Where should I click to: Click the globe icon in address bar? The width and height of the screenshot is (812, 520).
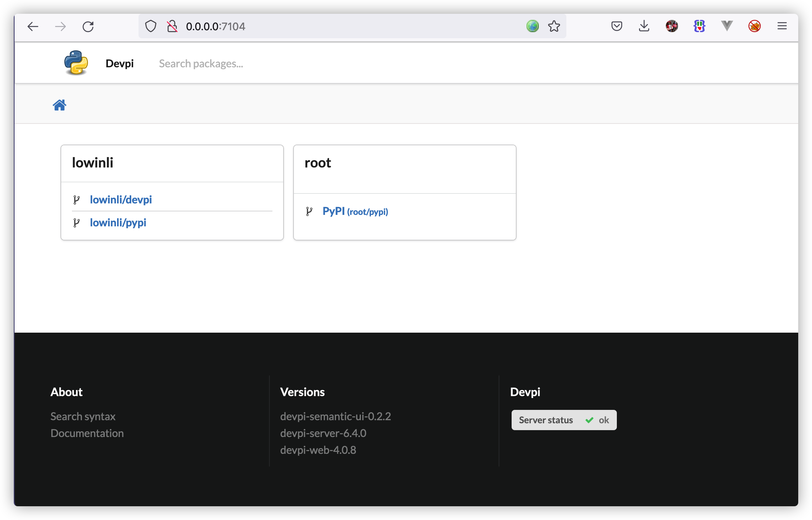pos(532,26)
